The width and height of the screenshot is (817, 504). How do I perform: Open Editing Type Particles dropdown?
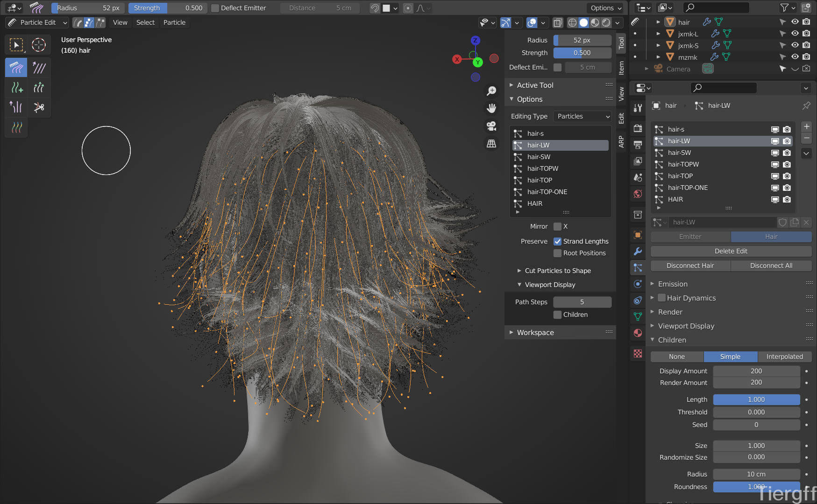point(583,116)
